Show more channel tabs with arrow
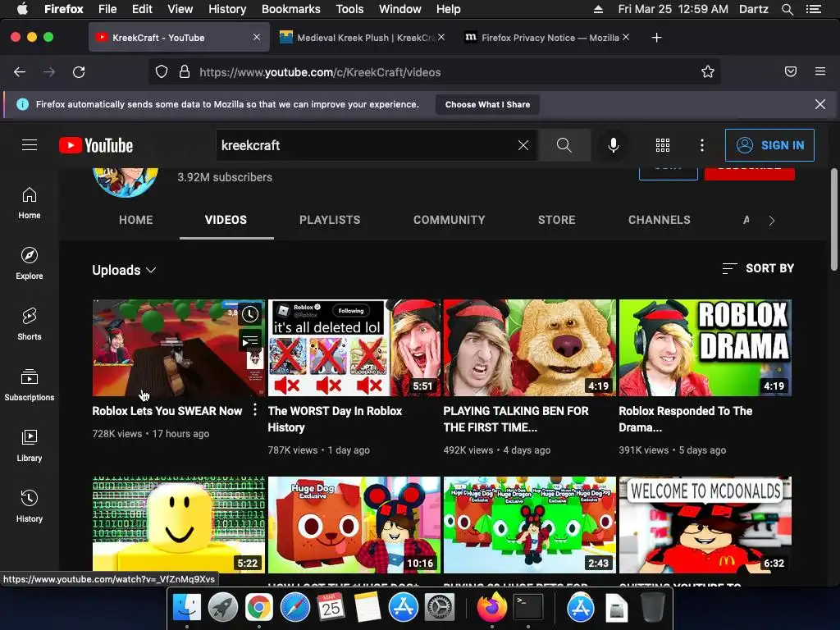 [x=771, y=220]
